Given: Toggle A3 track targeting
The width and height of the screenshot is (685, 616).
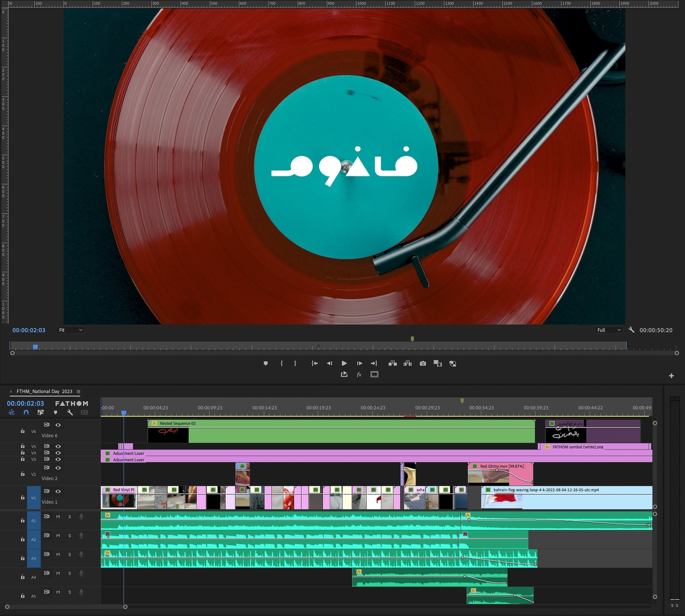Looking at the screenshot, I should (34, 558).
